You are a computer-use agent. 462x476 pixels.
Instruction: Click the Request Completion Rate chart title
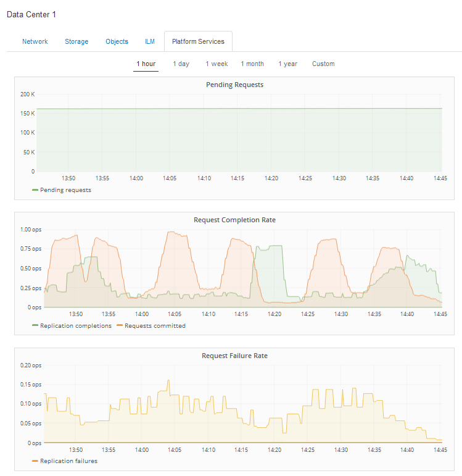point(234,220)
